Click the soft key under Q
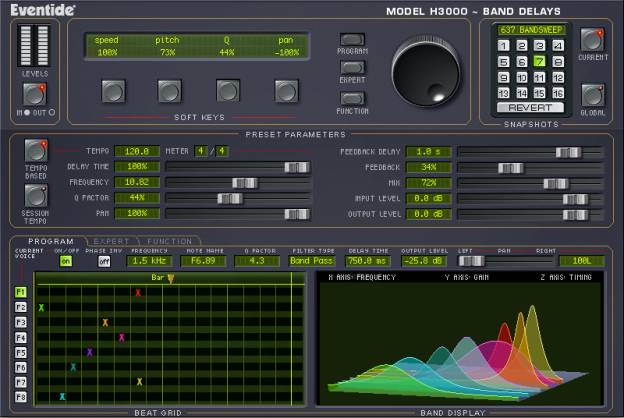This screenshot has height=418, width=624. 228,91
